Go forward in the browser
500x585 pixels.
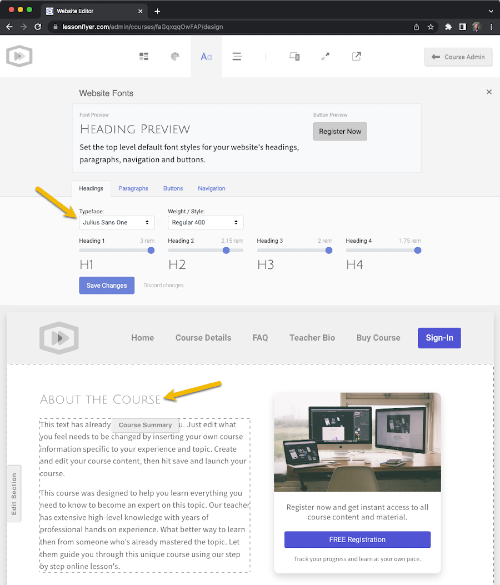pyautogui.click(x=24, y=27)
